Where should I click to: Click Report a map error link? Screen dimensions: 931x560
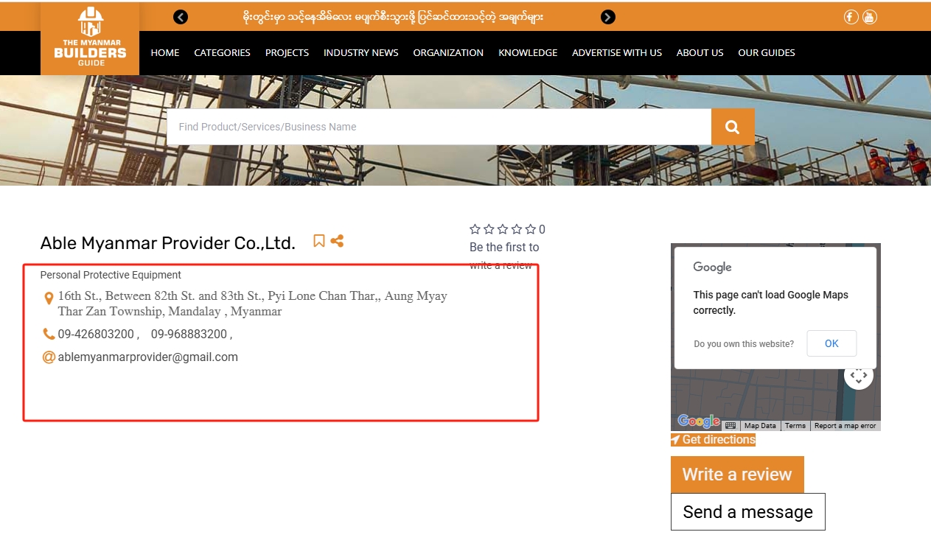(845, 426)
